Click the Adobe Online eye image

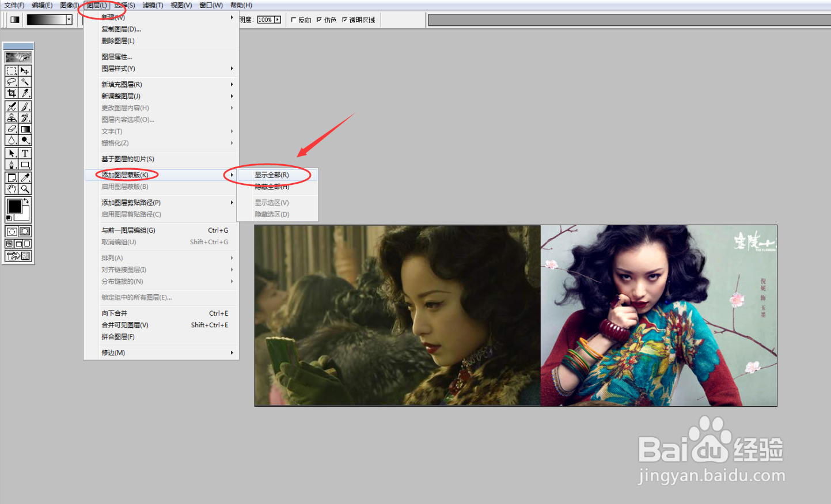click(x=18, y=57)
